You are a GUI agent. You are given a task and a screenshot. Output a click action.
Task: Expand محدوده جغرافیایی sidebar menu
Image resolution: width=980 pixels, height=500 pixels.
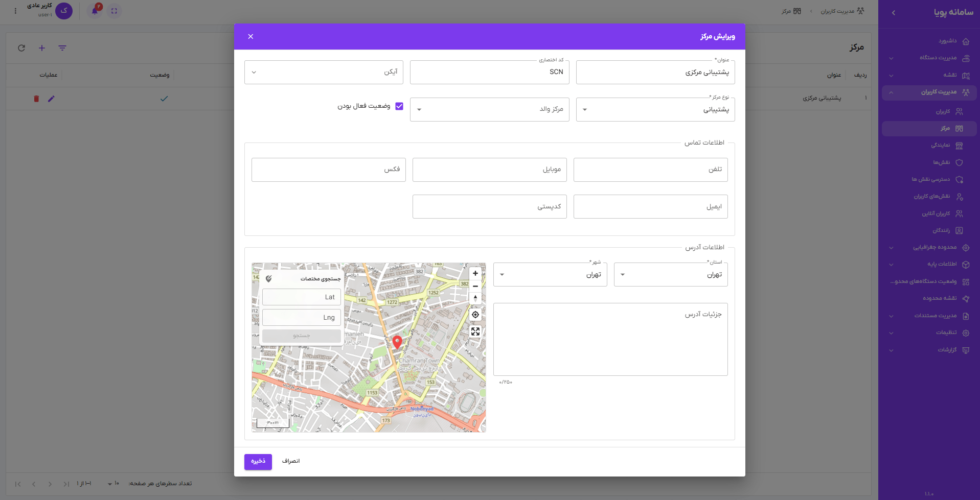pos(929,248)
